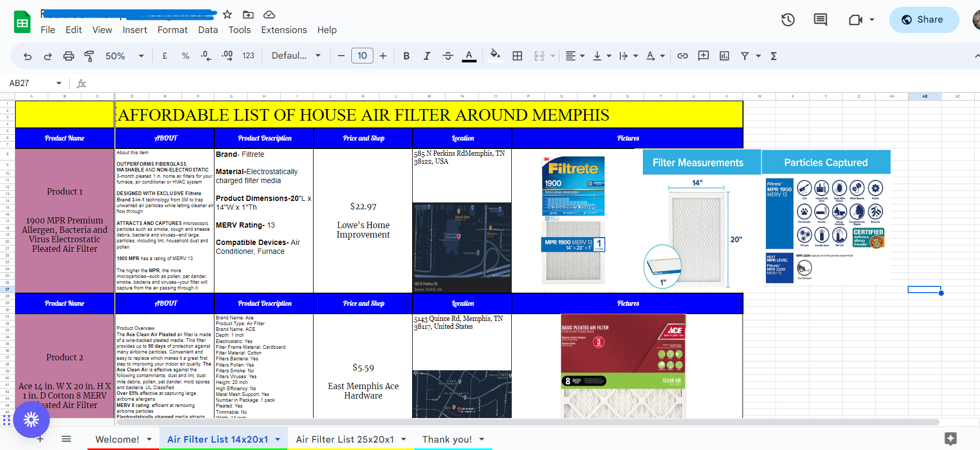View cloud save status icon
The width and height of the screenshot is (980, 450).
pos(269,15)
